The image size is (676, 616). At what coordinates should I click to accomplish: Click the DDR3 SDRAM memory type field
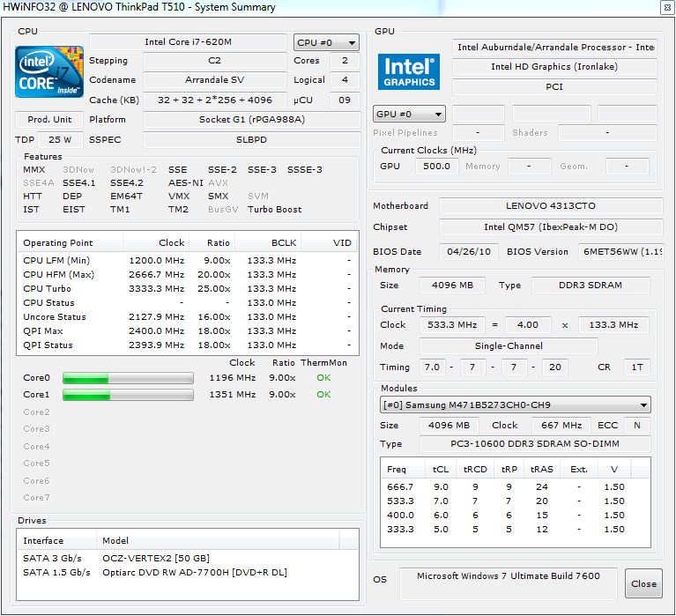(591, 286)
